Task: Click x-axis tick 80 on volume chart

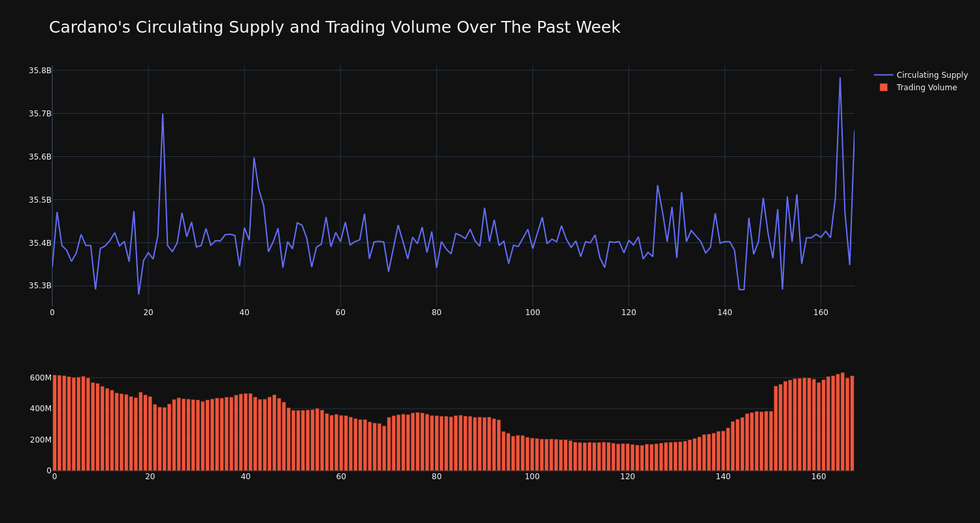Action: [x=436, y=477]
